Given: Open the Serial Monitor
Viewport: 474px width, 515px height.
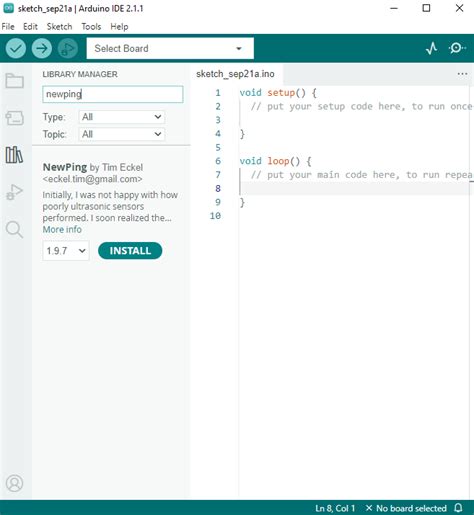Looking at the screenshot, I should [x=457, y=48].
